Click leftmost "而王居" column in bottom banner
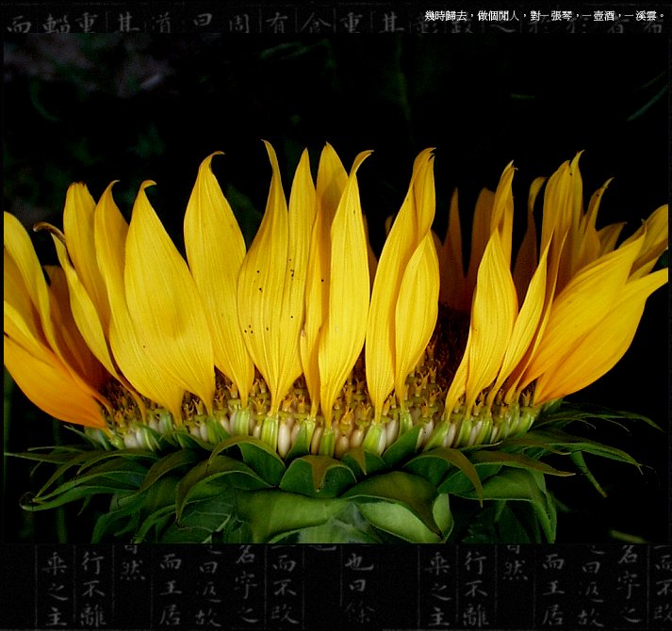This screenshot has height=631, width=672. tap(171, 589)
